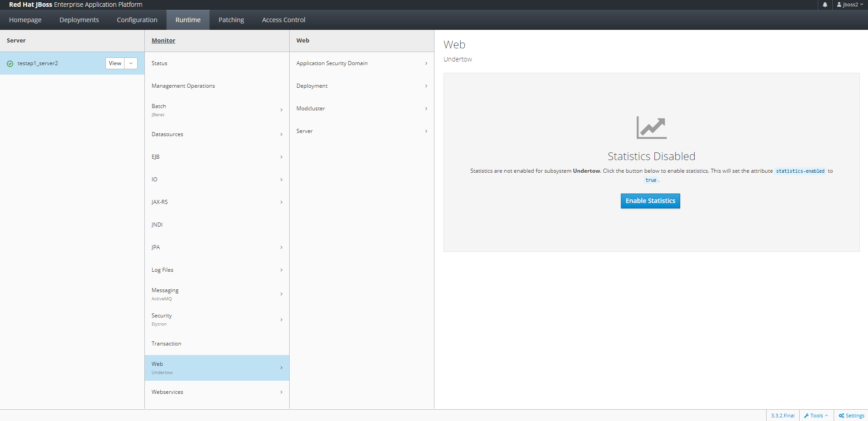
Task: Open the jboss2 user menu
Action: (x=850, y=5)
